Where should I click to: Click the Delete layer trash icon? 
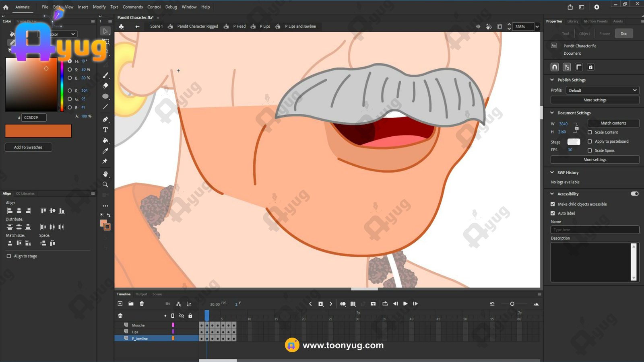142,304
